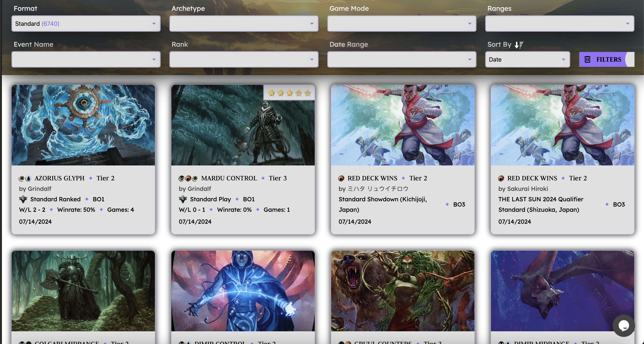This screenshot has height=344, width=644.
Task: Expand the Game Mode dropdown
Action: coord(402,24)
